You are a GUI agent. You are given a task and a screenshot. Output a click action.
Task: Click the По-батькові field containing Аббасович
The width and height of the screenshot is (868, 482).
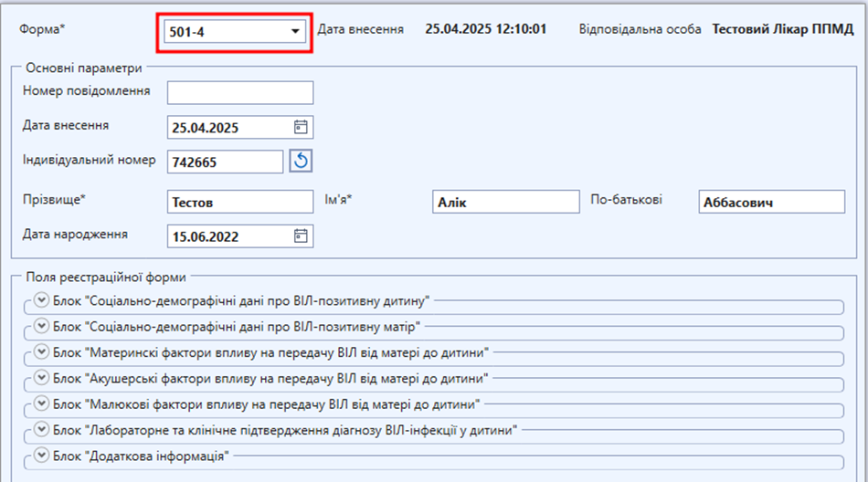tap(771, 202)
